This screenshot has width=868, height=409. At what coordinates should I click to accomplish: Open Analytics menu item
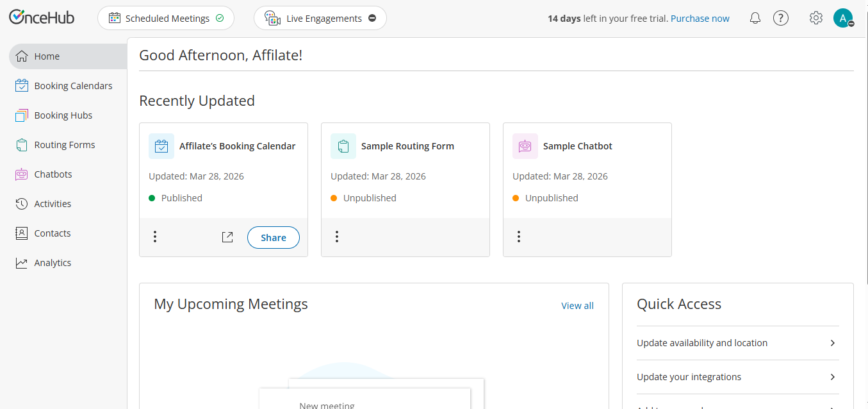(x=68, y=263)
